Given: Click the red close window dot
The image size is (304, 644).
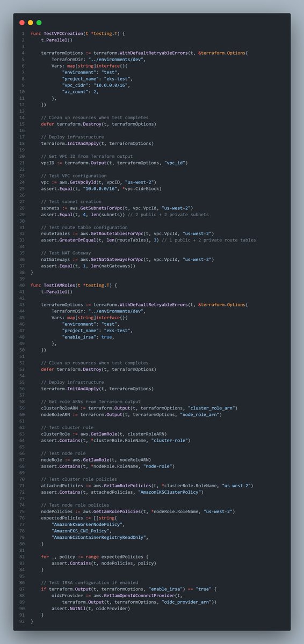Looking at the screenshot, I should coord(21,23).
